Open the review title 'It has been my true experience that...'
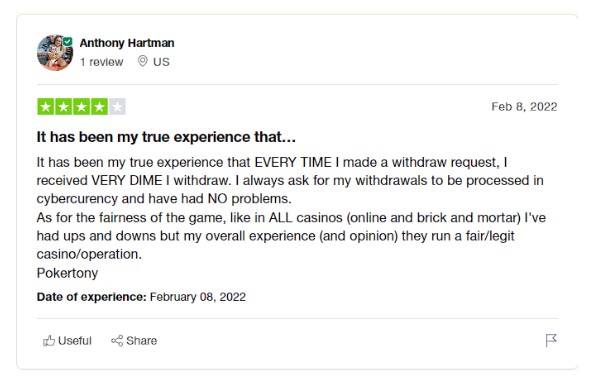This screenshot has height=389, width=606. tap(166, 137)
